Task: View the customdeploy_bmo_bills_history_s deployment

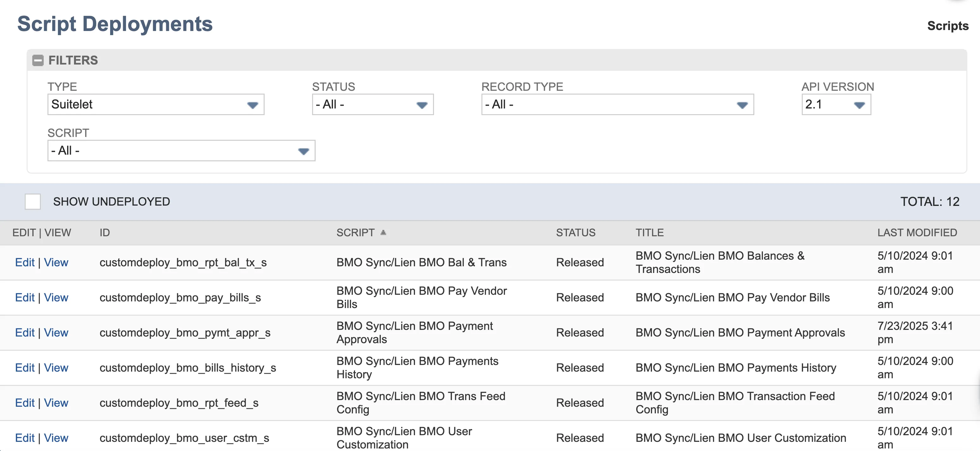Action: point(56,368)
